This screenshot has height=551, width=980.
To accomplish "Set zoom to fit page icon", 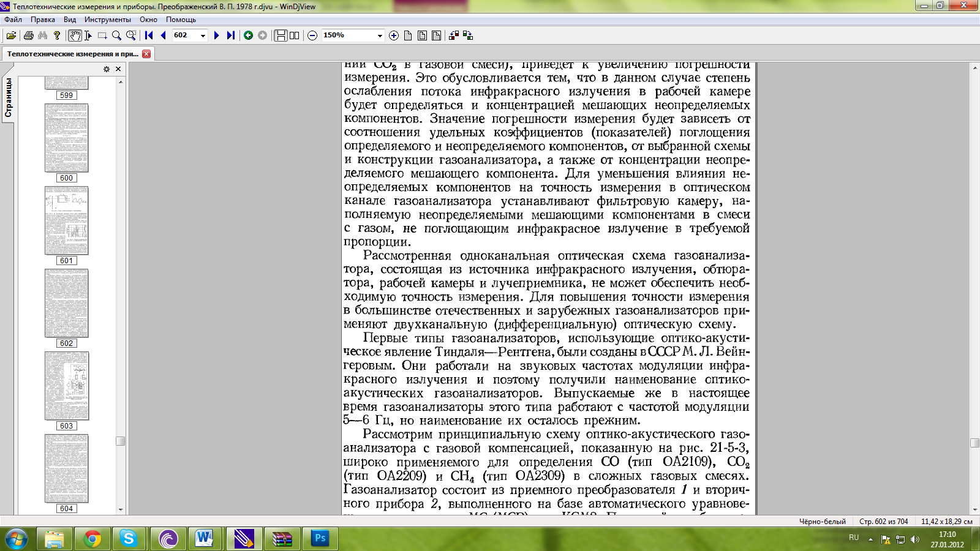I will 436,36.
